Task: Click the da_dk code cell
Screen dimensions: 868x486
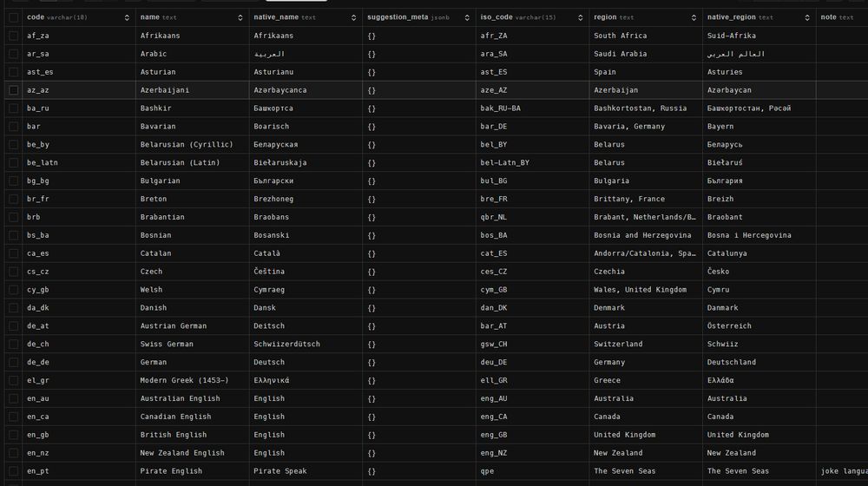Action: click(x=79, y=308)
